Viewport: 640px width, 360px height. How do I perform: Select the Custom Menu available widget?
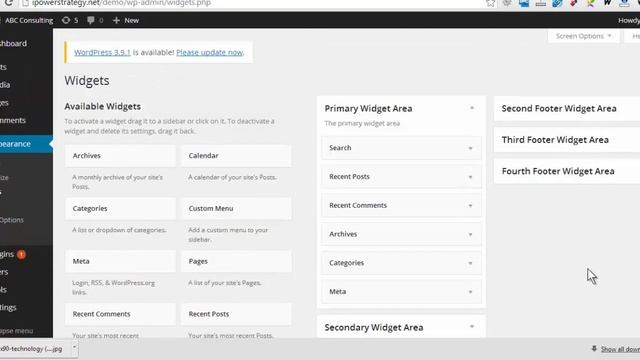(x=236, y=209)
